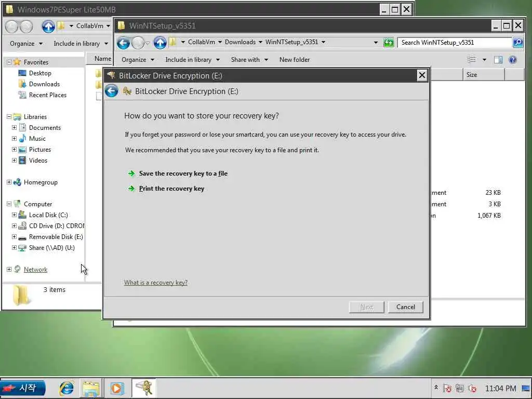Open Help question mark icon
Image resolution: width=532 pixels, height=399 pixels.
(513, 60)
